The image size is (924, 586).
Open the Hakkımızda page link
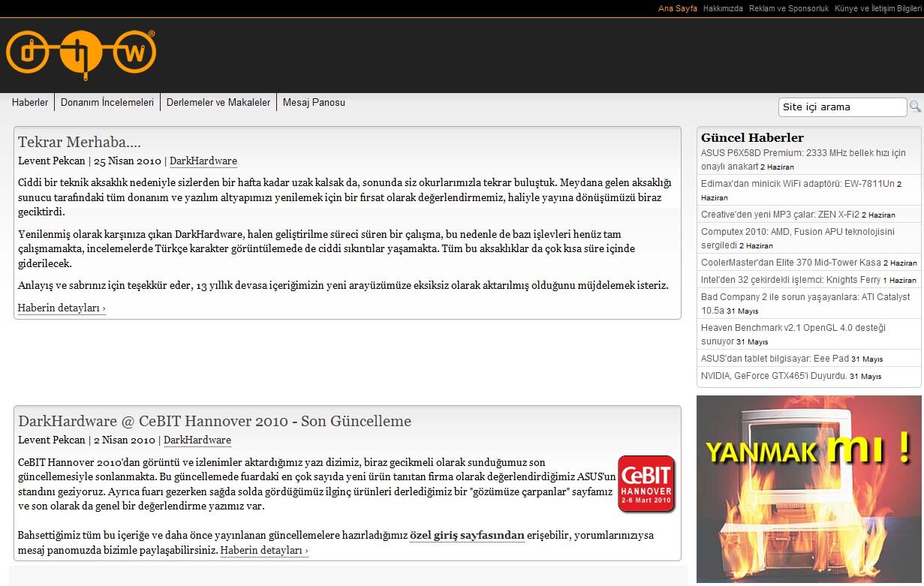point(723,9)
